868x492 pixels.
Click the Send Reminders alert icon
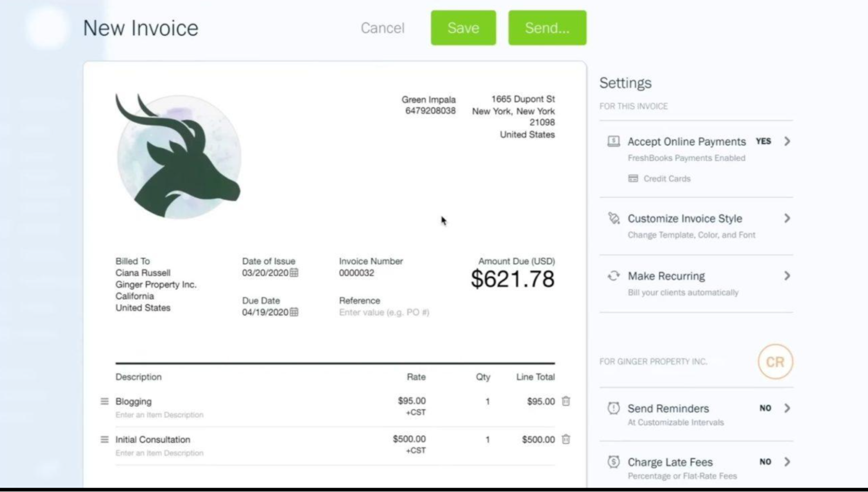[614, 408]
